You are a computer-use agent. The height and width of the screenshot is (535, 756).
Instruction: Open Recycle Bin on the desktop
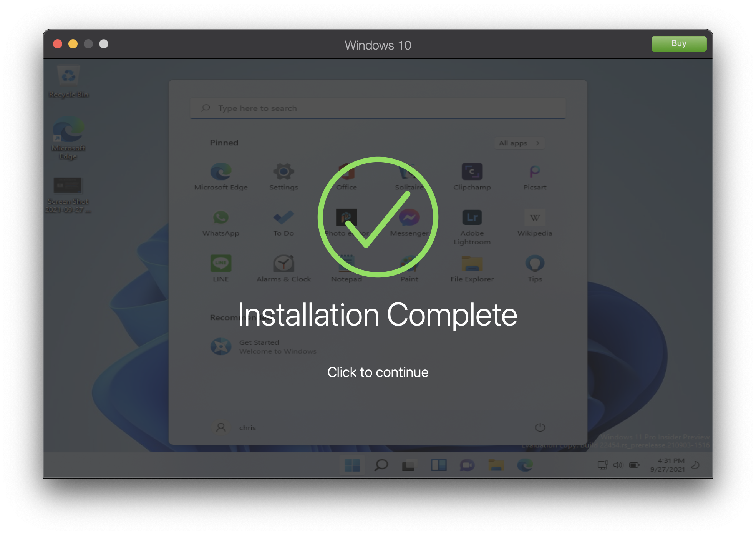(x=68, y=81)
